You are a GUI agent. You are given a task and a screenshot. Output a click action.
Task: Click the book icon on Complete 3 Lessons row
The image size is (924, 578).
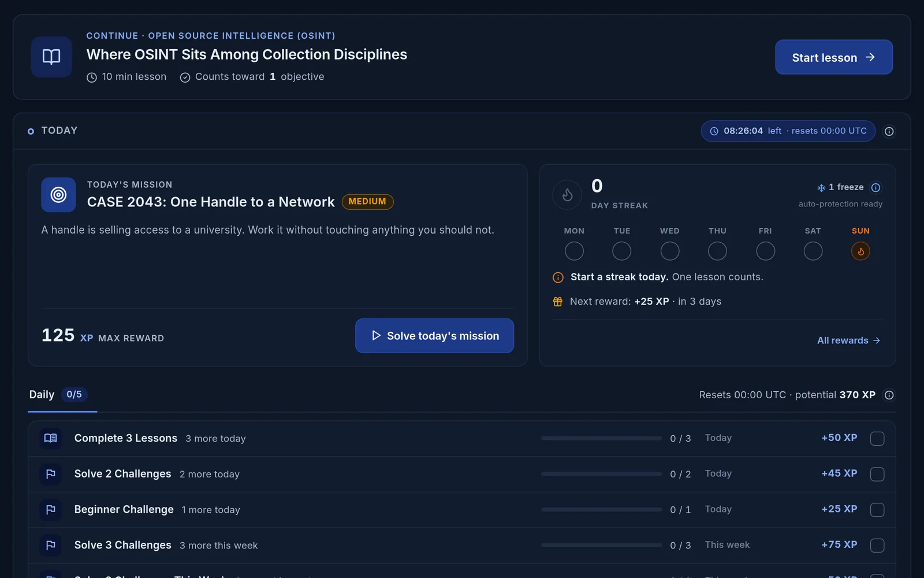pyautogui.click(x=51, y=438)
